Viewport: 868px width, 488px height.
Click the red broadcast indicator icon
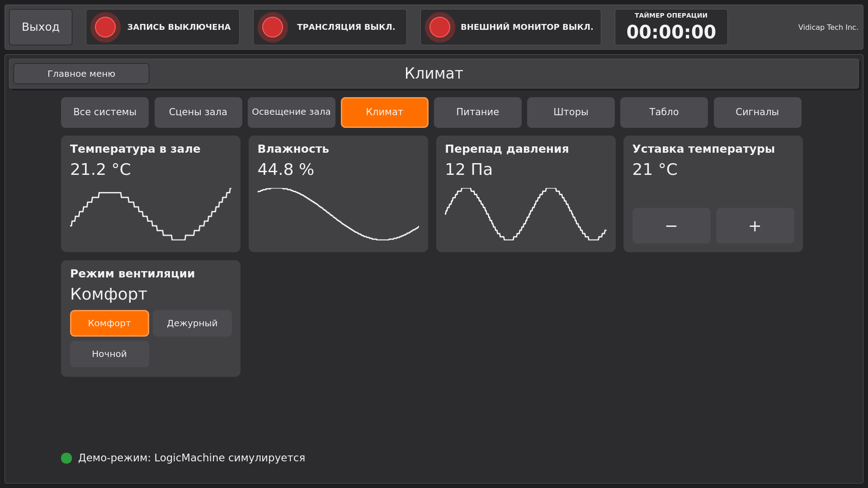tap(273, 27)
